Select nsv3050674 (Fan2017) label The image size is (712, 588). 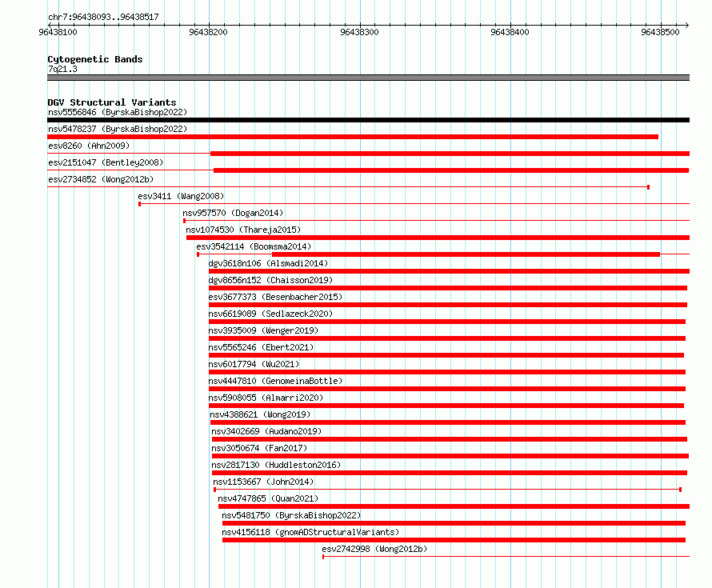[259, 448]
